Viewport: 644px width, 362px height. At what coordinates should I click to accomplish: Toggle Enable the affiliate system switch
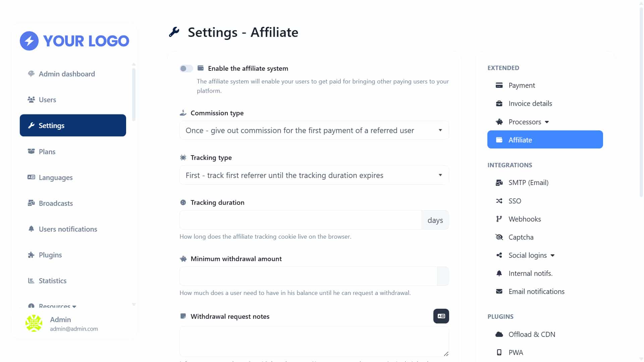(186, 68)
